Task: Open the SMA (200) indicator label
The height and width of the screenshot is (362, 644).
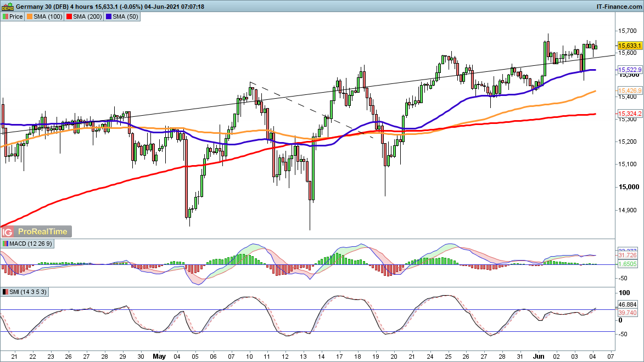Action: coord(87,16)
